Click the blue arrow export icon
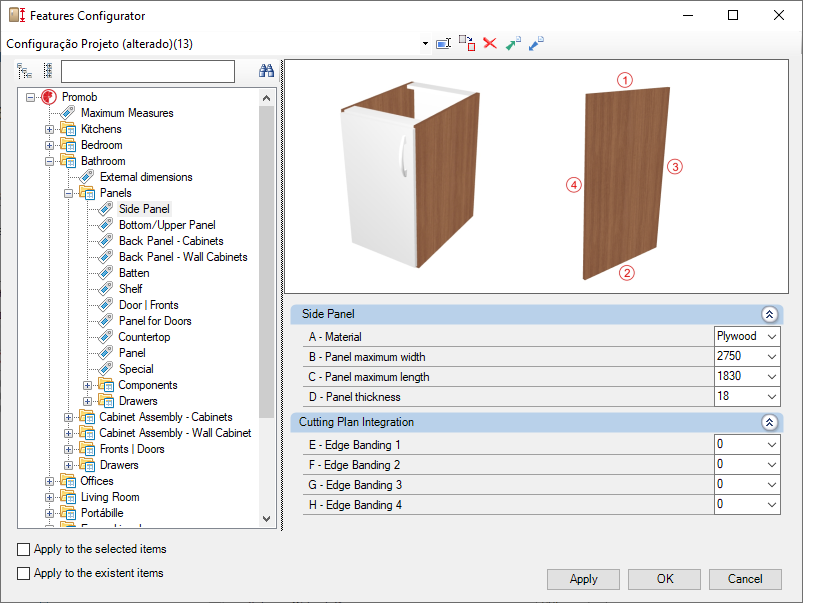The height and width of the screenshot is (615, 815). 536,44
